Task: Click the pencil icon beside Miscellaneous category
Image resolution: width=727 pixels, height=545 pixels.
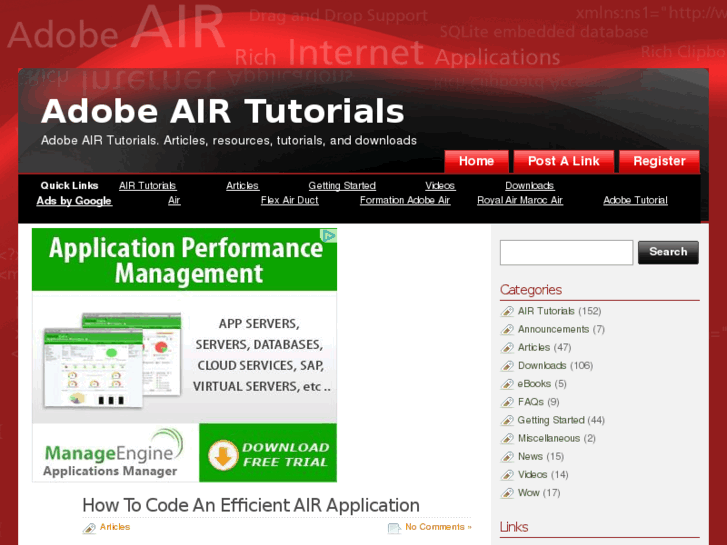Action: pos(507,438)
